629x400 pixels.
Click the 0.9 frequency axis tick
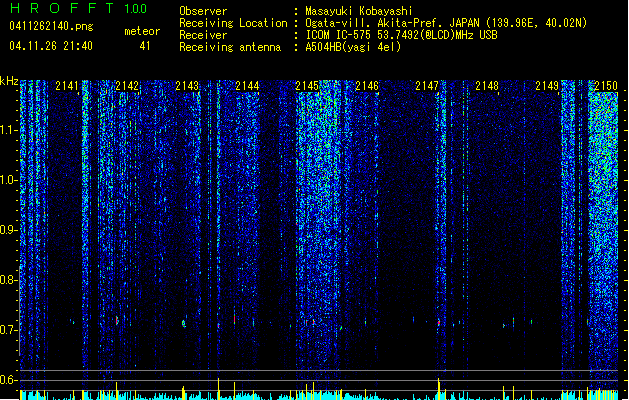pyautogui.click(x=8, y=230)
